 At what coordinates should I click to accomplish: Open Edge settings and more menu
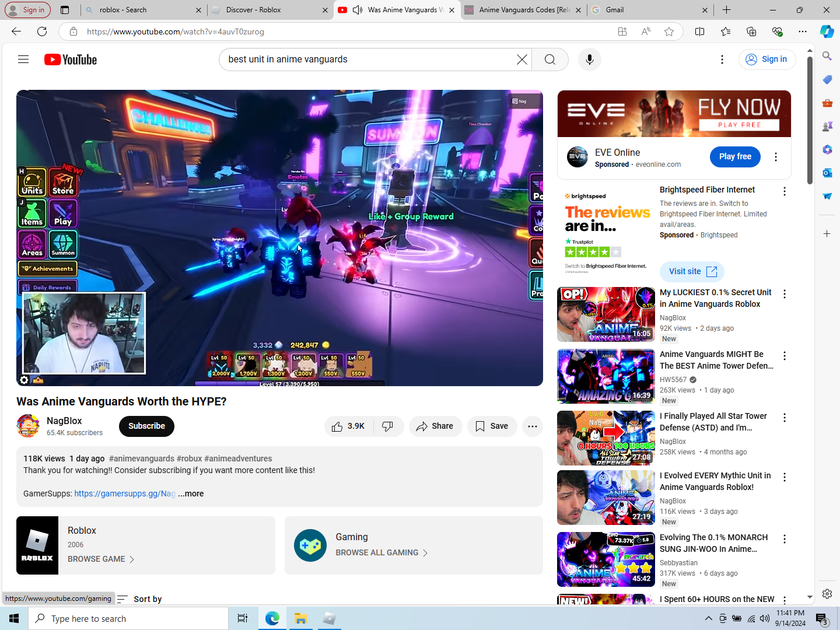click(x=803, y=32)
